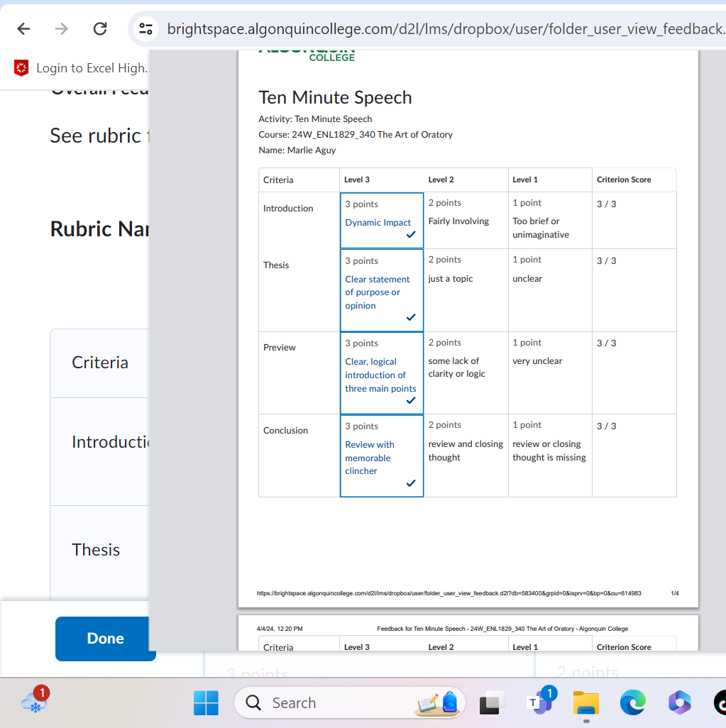
Task: Click 'just a topic' cell text
Action: 450,279
